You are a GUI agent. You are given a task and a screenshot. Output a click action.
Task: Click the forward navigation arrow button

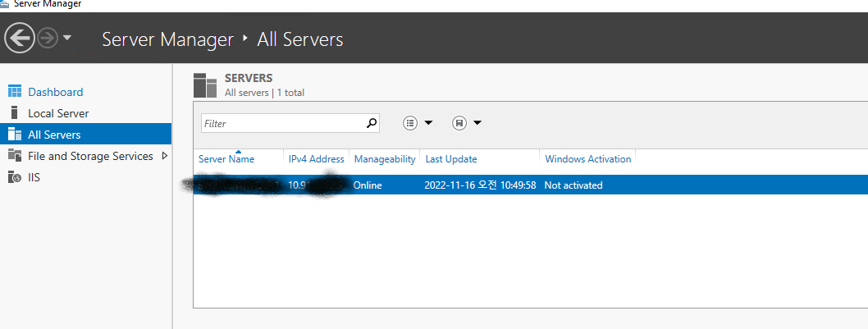[48, 38]
